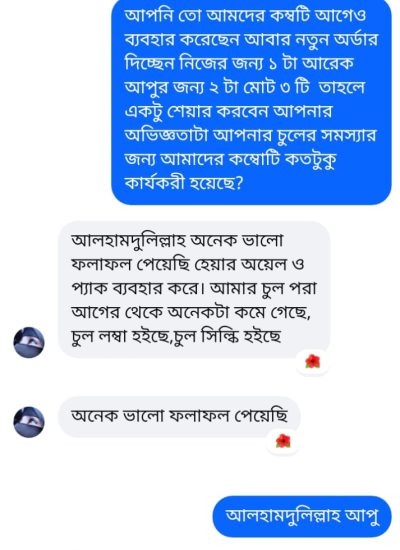Click the text 'ব্যবহার করেছেন আবার নতুন অর্ডার'
400x550 pixels.
251,39
